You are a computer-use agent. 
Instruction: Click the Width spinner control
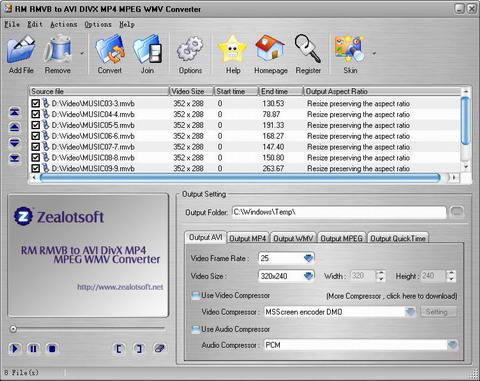pyautogui.click(x=380, y=276)
